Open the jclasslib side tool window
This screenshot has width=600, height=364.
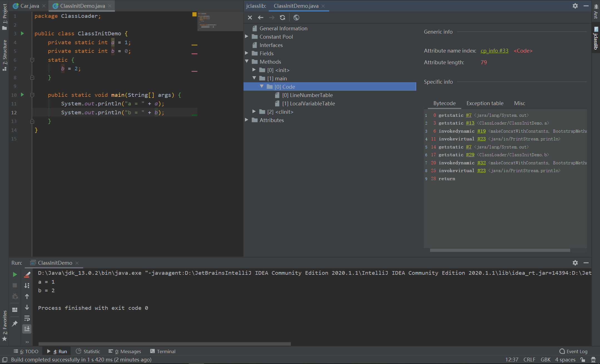tap(596, 38)
